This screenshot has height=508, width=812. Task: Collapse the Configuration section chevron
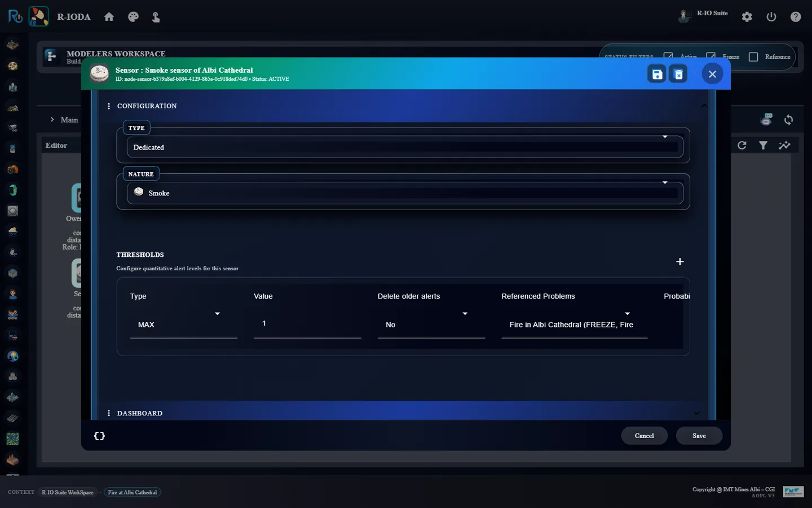(x=704, y=106)
